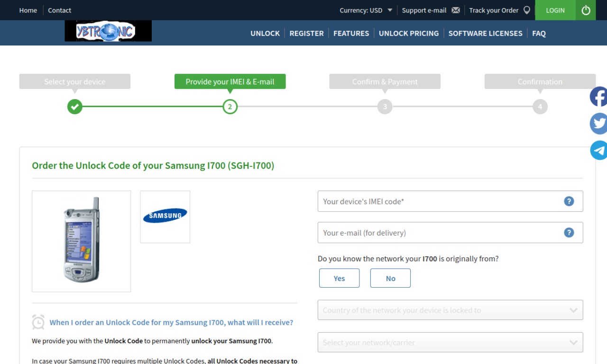607x364 pixels.
Task: Click the Track your Order link text
Action: [494, 10]
